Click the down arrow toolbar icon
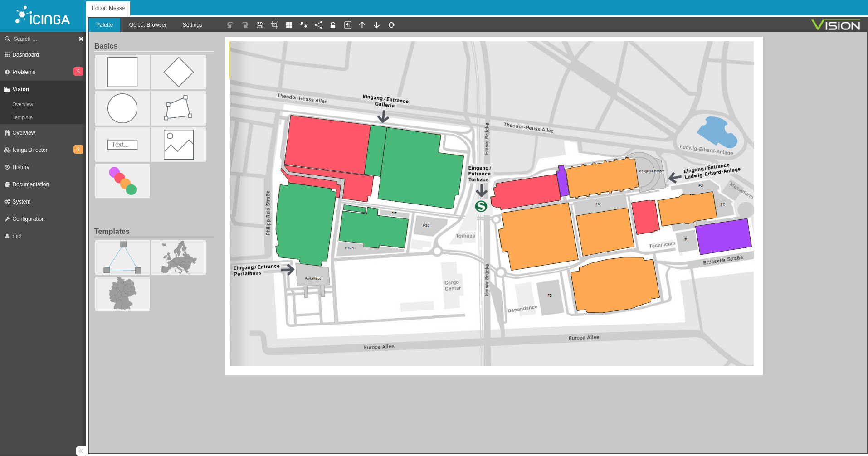The image size is (868, 456). tap(376, 25)
